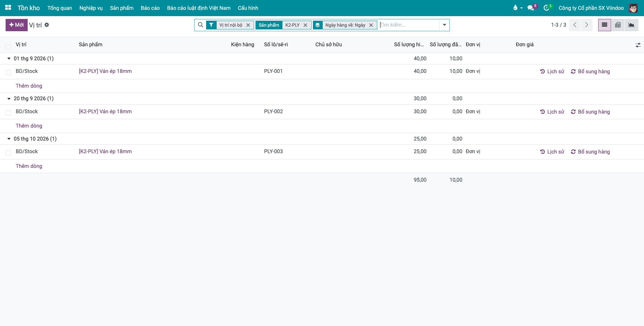The width and height of the screenshot is (644, 326).
Task: Collapse the 01 thg 9 2026 group
Action: tap(9, 59)
